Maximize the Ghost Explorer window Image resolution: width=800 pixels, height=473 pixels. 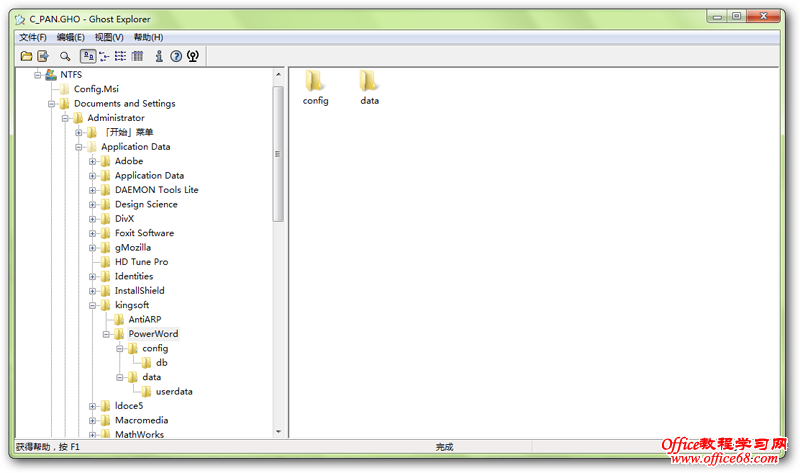click(737, 16)
